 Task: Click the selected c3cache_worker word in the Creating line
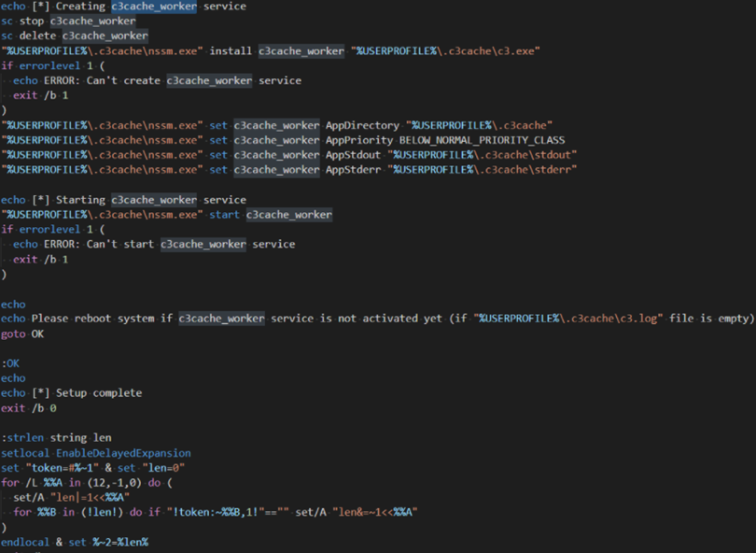pyautogui.click(x=154, y=7)
